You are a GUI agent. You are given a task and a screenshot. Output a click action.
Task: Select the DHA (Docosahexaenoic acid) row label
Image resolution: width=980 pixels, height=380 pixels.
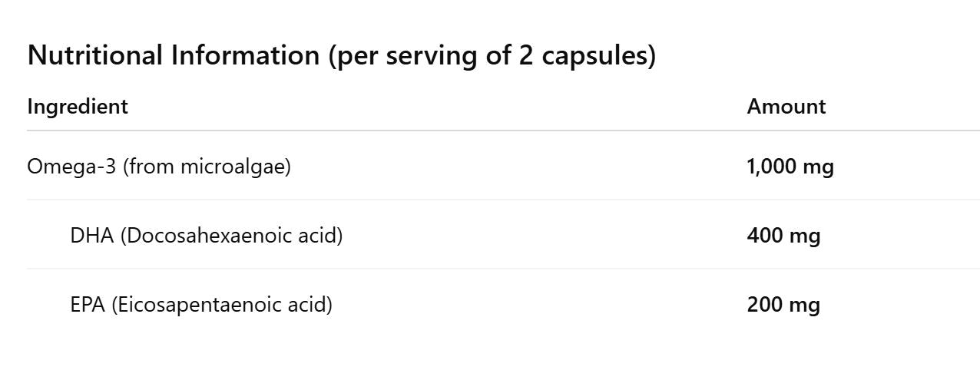pyautogui.click(x=206, y=236)
